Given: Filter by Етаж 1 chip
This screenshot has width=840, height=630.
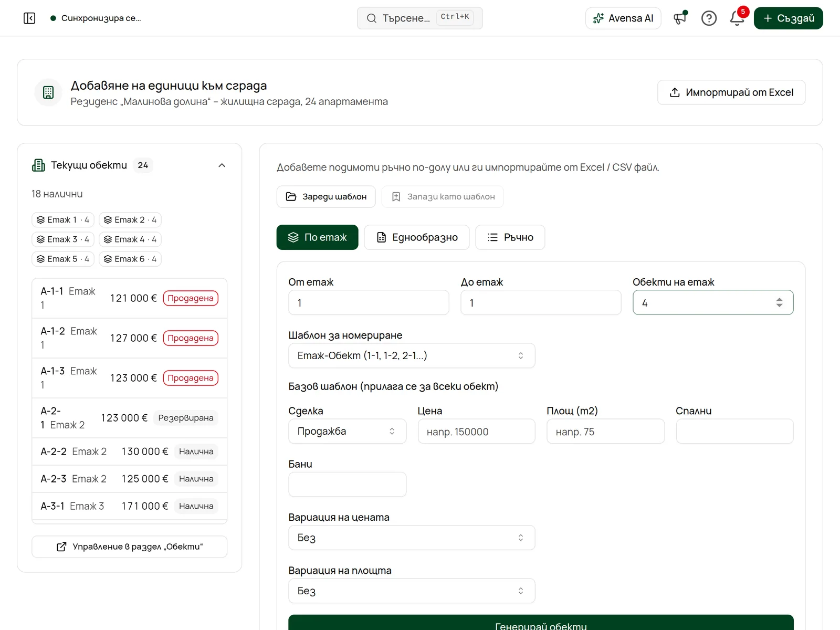Looking at the screenshot, I should click(x=63, y=219).
